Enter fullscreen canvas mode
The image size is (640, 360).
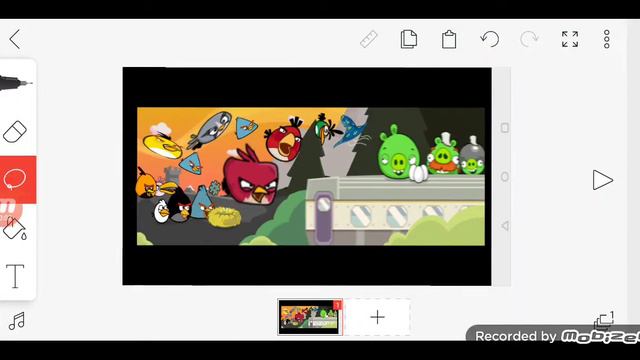click(x=570, y=39)
